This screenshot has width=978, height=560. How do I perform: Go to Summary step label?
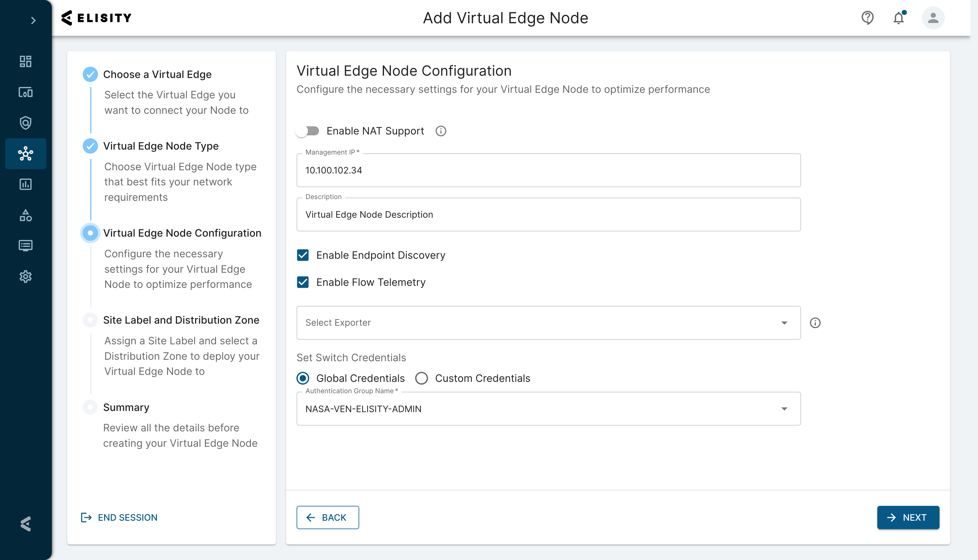click(x=126, y=407)
